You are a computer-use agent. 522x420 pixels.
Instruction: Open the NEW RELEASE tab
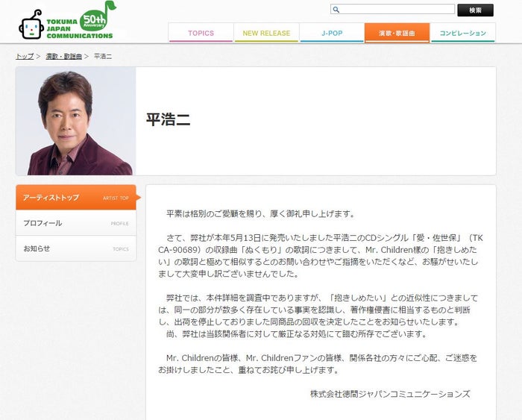coord(266,33)
